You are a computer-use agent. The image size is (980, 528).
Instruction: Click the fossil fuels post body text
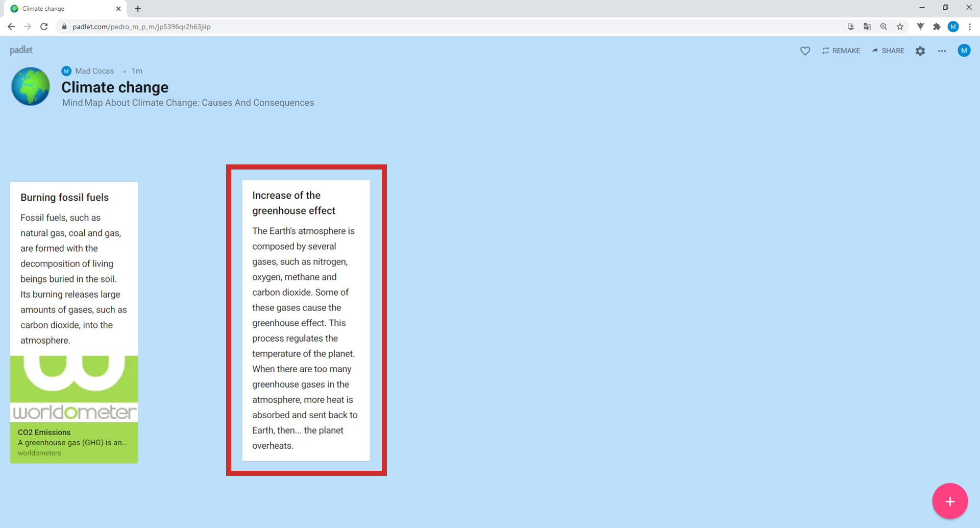tap(73, 279)
